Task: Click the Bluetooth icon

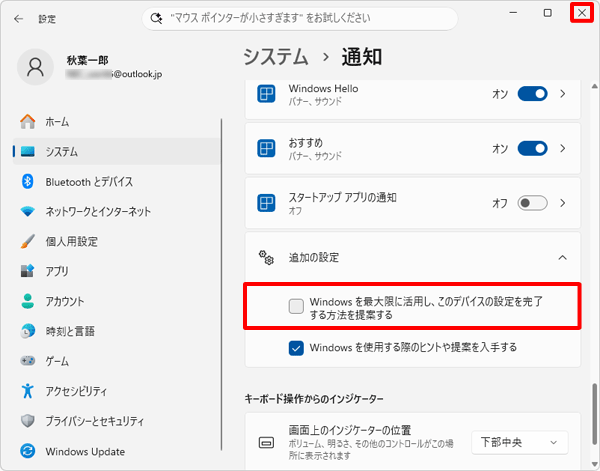Action: click(28, 181)
